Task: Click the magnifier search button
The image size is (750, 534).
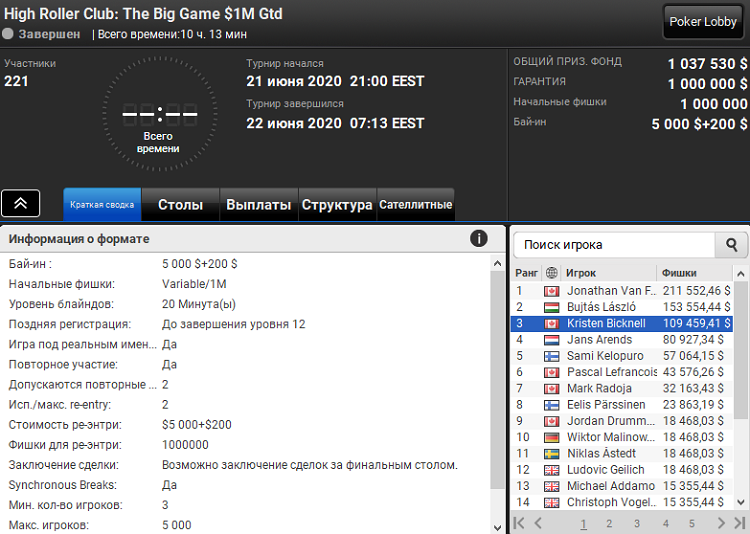Action: [x=731, y=245]
